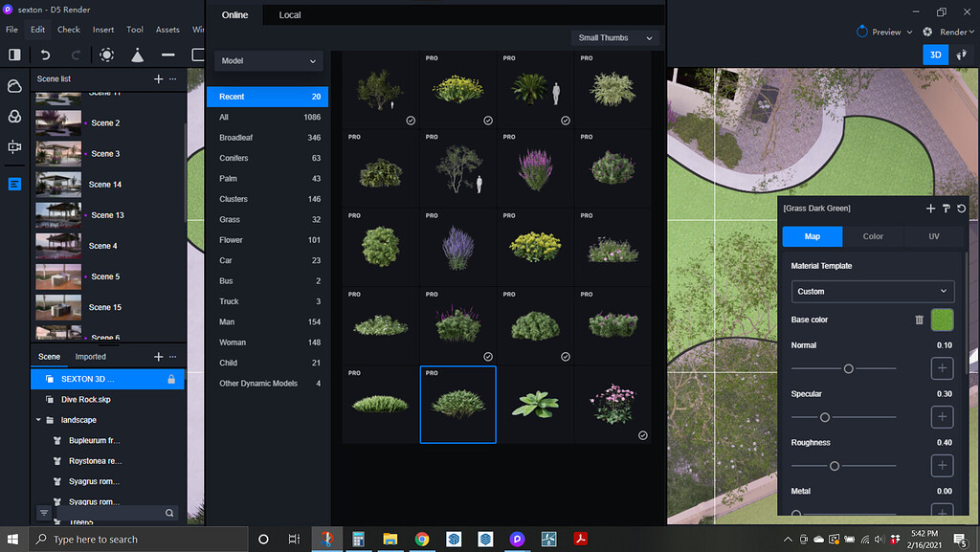Reset the Grass Dark Green material settings
The width and height of the screenshot is (980, 552).
coord(962,208)
